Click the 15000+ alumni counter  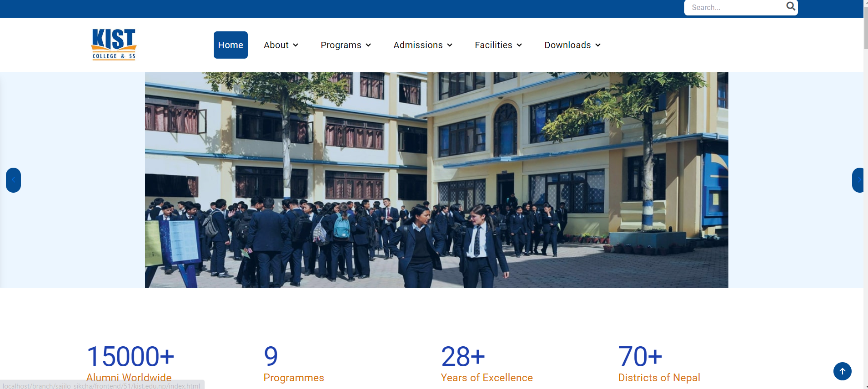(x=130, y=356)
